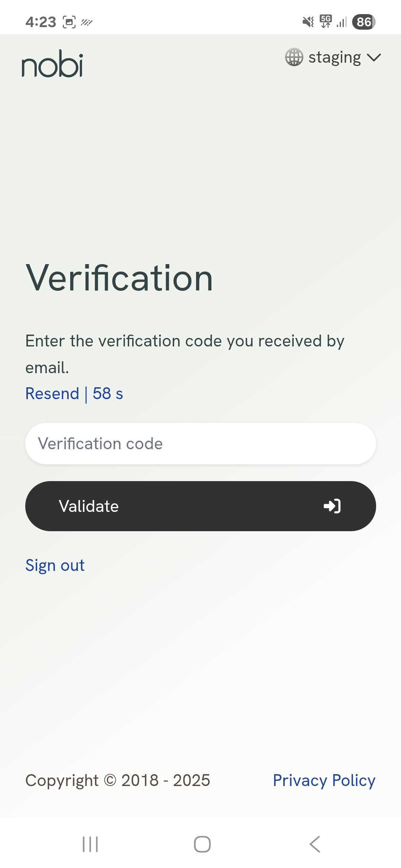401x868 pixels.
Task: Tap the Android back button
Action: tap(315, 844)
